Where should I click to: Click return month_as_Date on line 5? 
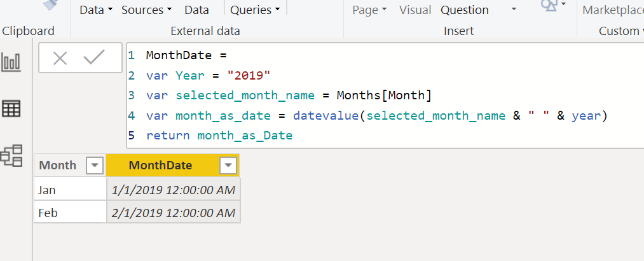(219, 135)
